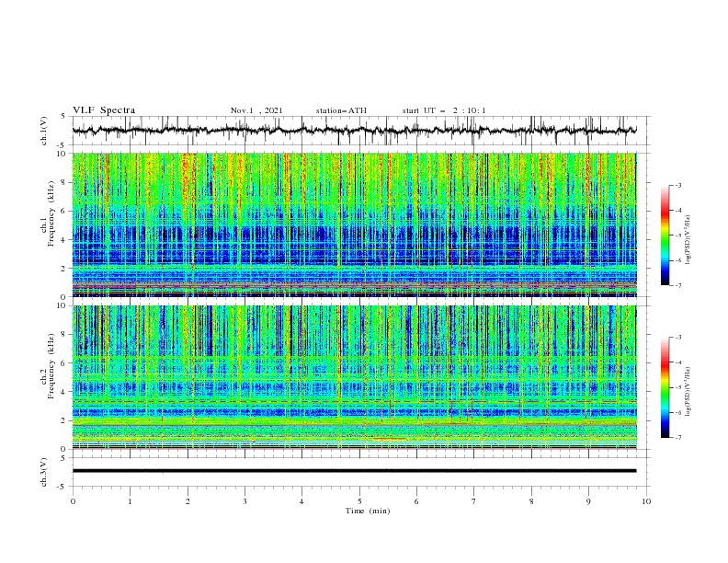This screenshot has width=728, height=563.
Task: Select the "start UT = 2 :10: 1" text
Action: pyautogui.click(x=444, y=110)
